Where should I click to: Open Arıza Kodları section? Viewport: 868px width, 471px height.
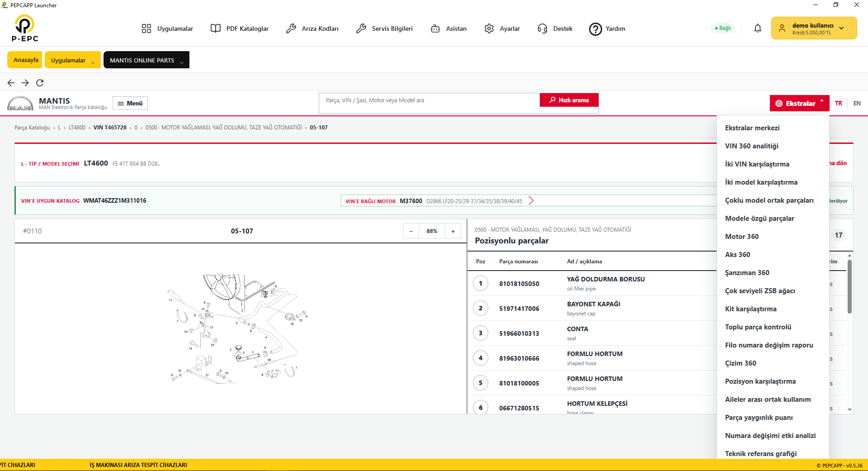312,29
